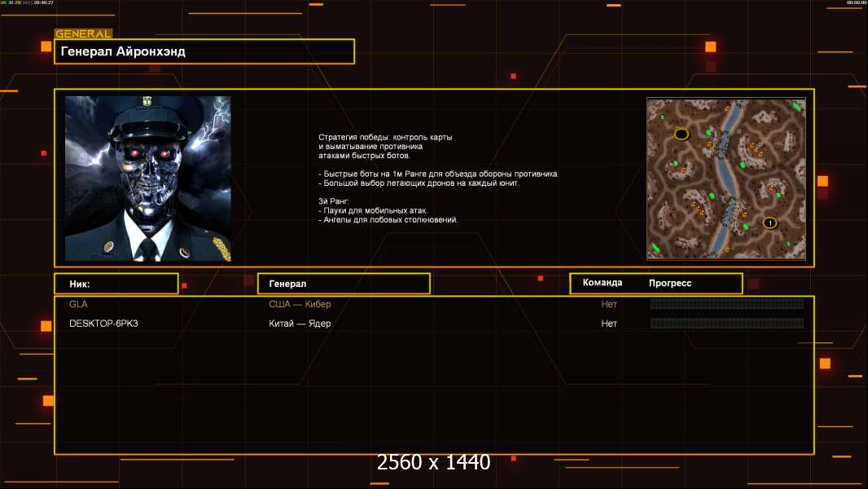Select start position marker 1 on map
Viewport: 868px width, 489px height.
click(x=769, y=223)
